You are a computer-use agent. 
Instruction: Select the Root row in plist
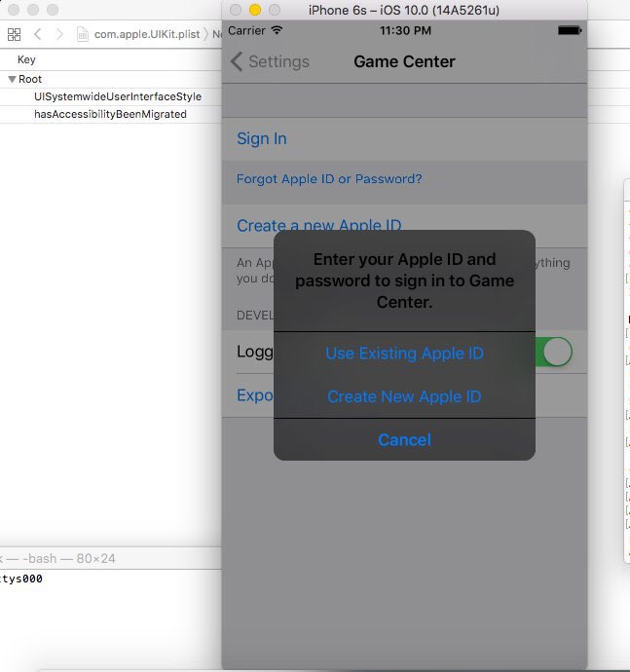(111, 79)
